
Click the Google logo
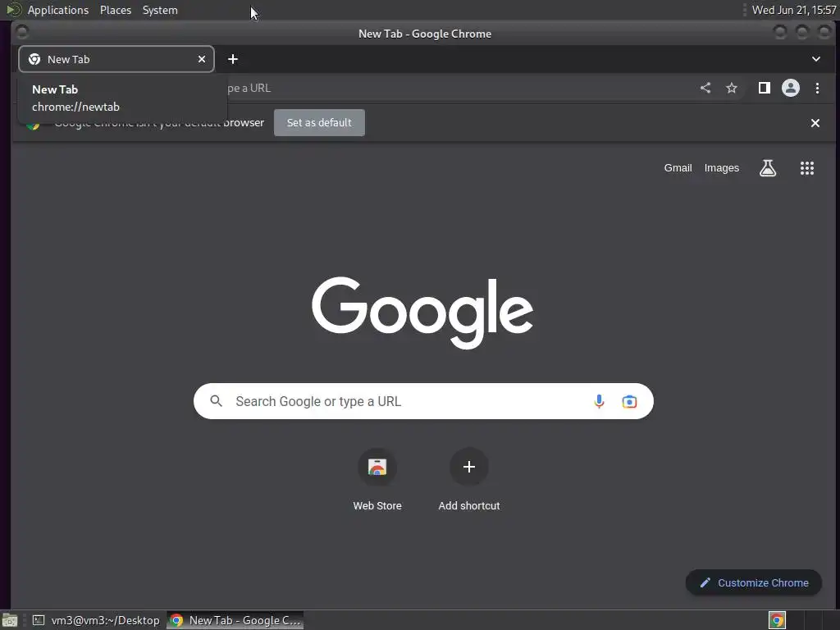point(422,313)
